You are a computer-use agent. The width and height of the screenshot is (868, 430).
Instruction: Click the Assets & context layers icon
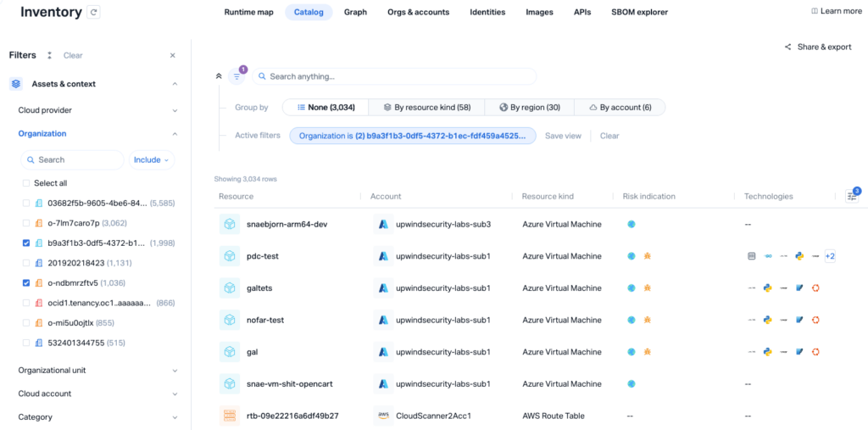pos(16,84)
